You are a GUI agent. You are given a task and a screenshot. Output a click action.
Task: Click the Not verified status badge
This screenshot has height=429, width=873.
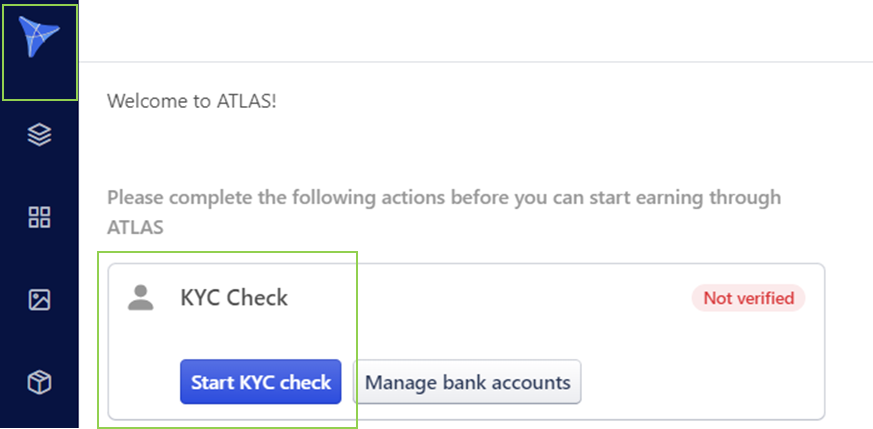point(748,297)
